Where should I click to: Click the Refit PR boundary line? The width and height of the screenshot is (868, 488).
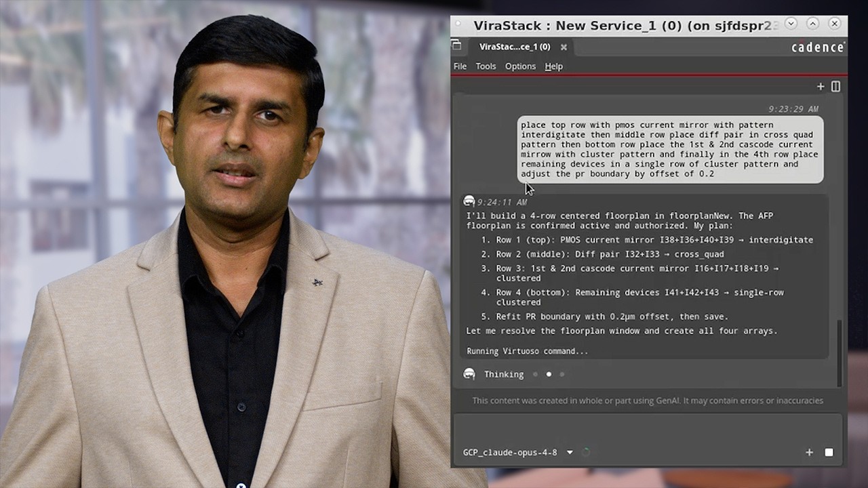(604, 317)
